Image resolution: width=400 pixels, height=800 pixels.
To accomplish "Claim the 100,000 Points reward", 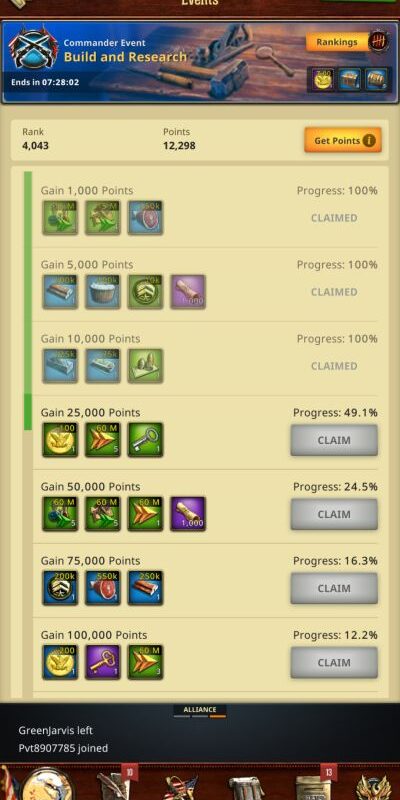I will pyautogui.click(x=334, y=662).
